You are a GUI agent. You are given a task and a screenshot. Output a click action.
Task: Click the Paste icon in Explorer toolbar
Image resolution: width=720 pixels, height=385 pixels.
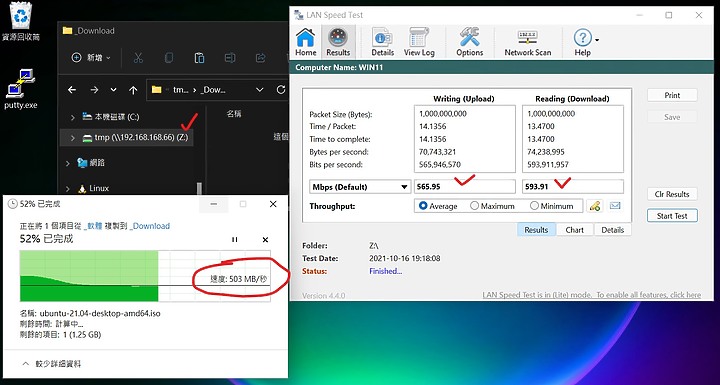[x=199, y=58]
